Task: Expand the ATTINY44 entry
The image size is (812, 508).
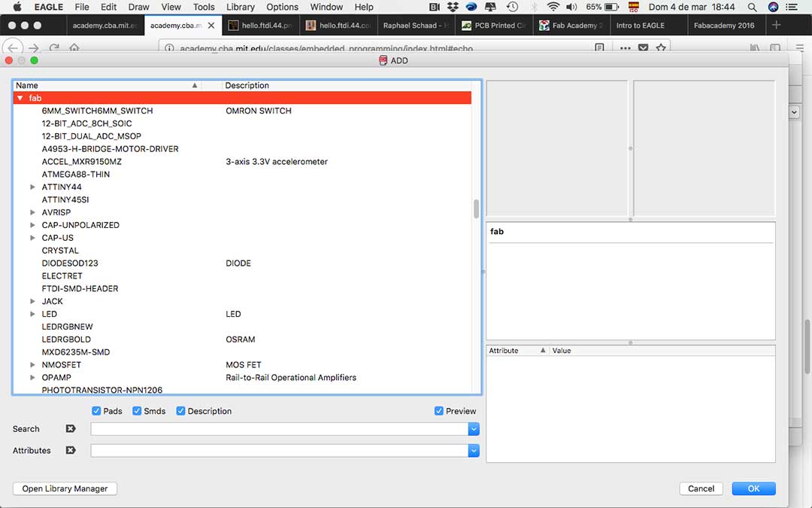Action: (32, 187)
